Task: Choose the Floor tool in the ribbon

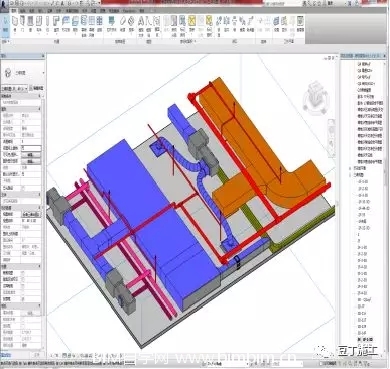Action: [75, 24]
